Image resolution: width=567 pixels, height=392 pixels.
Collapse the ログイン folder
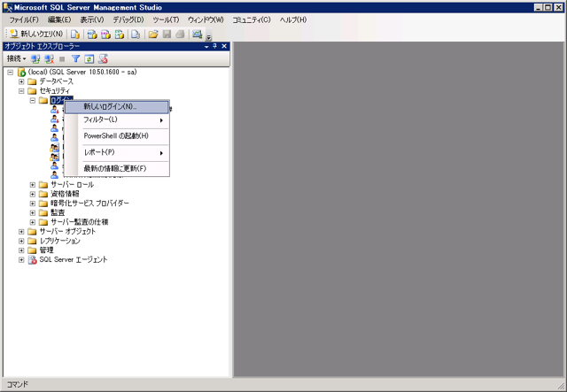(33, 101)
